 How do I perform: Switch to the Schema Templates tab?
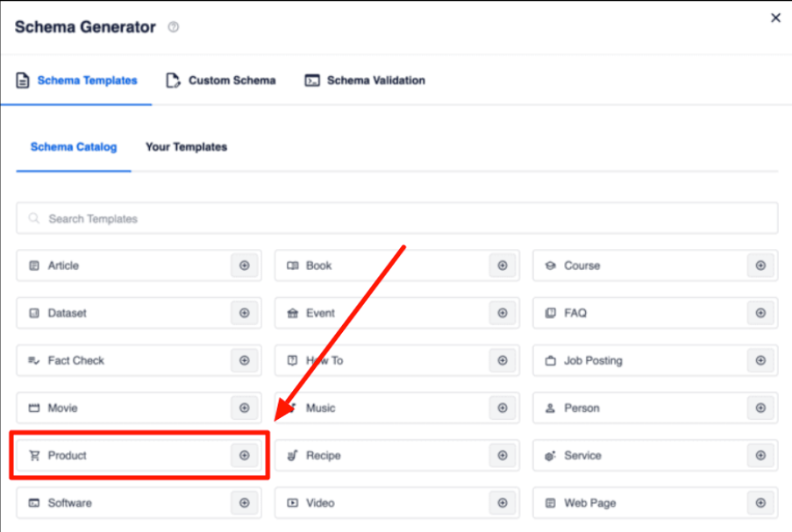76,81
